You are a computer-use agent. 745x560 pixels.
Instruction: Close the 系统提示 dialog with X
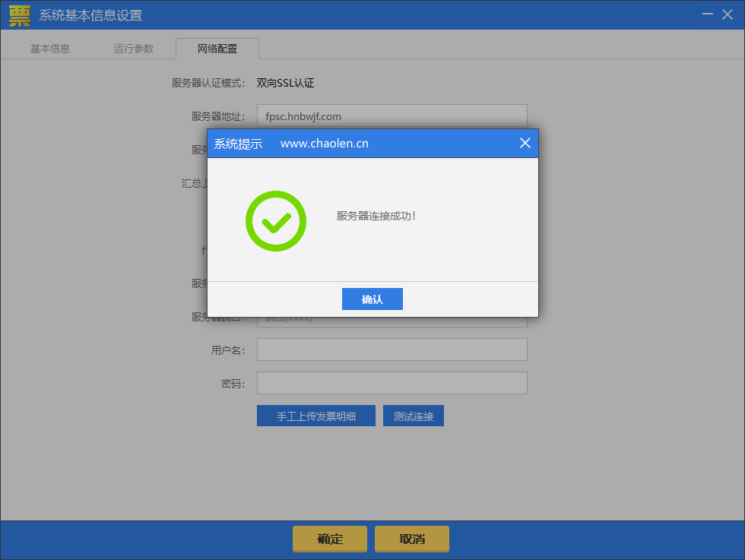pos(525,143)
